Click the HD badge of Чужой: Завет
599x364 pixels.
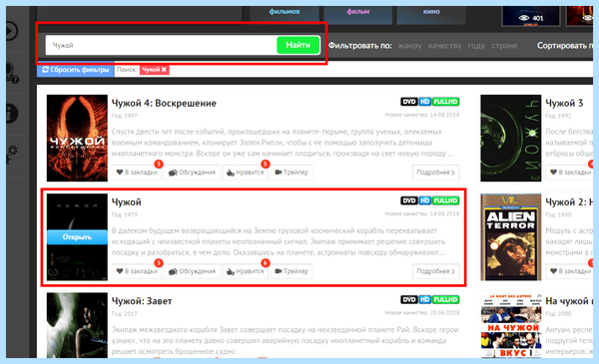(425, 300)
